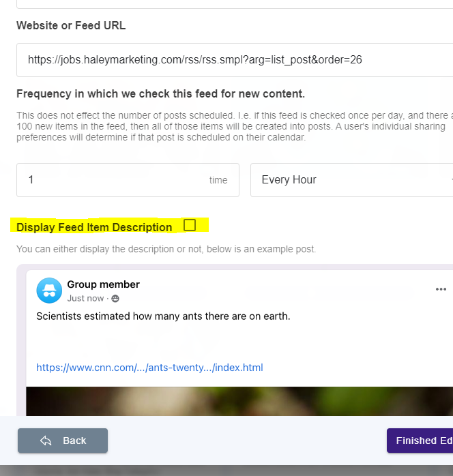Open the Every Hour frequency dropdown
This screenshot has height=476, width=453.
point(351,180)
